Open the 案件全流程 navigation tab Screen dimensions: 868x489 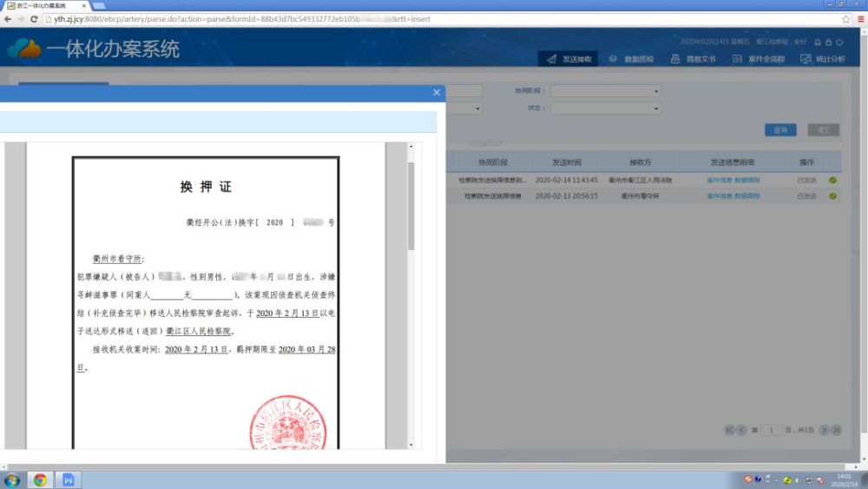tap(759, 59)
